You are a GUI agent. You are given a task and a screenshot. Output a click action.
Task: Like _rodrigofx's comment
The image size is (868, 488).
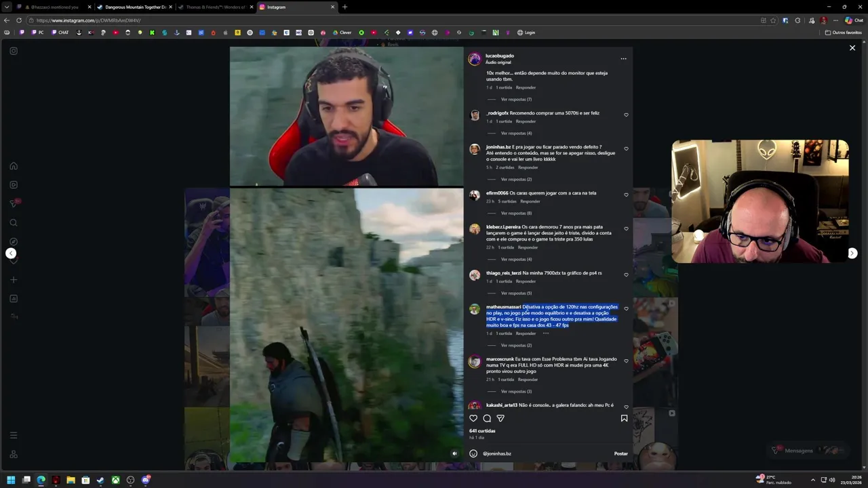626,115
